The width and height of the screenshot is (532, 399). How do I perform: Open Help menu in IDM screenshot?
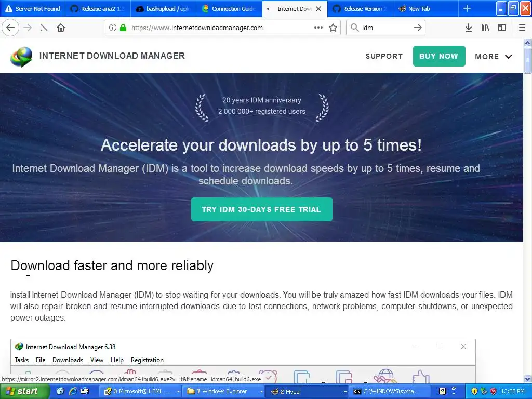click(117, 360)
